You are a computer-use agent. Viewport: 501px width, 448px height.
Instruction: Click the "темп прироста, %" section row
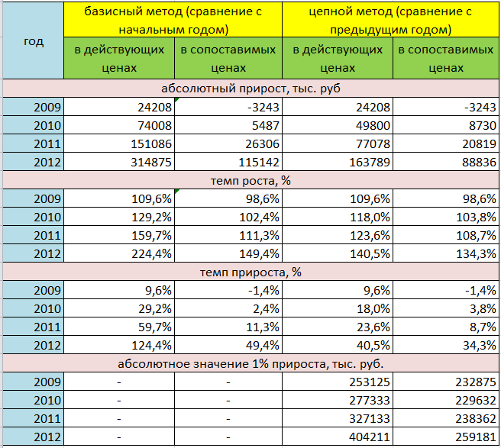pyautogui.click(x=250, y=272)
